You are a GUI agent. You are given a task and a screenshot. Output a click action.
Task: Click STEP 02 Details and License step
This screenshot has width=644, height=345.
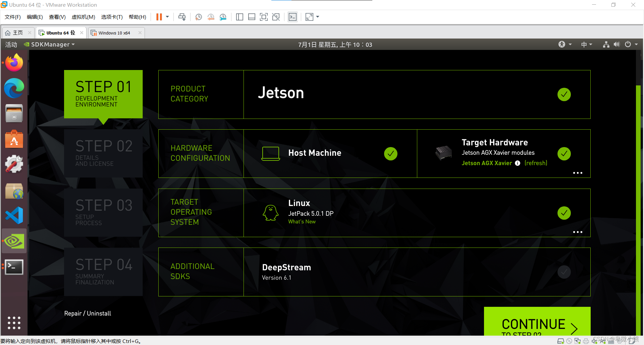[x=103, y=153]
